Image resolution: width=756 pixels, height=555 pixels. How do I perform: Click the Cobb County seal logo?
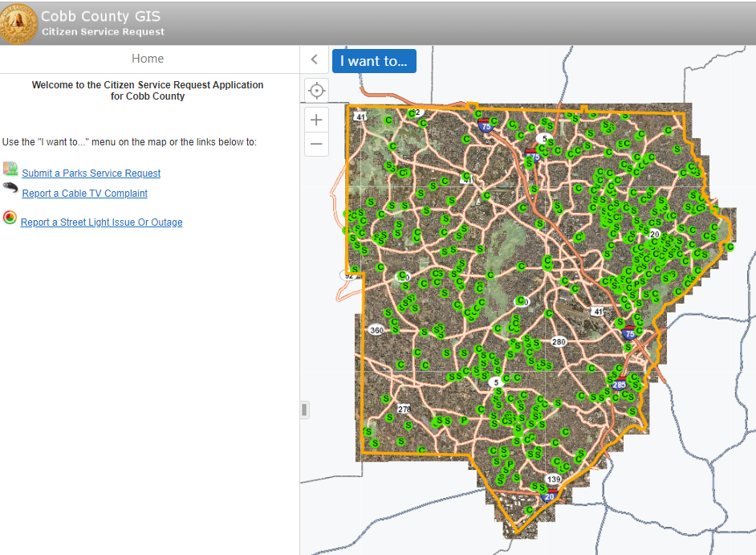point(18,23)
